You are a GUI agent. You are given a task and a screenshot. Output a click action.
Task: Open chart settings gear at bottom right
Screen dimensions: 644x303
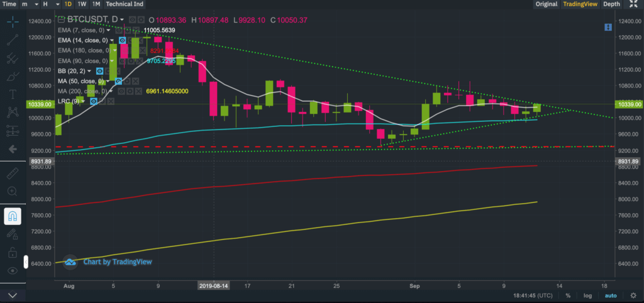633,295
